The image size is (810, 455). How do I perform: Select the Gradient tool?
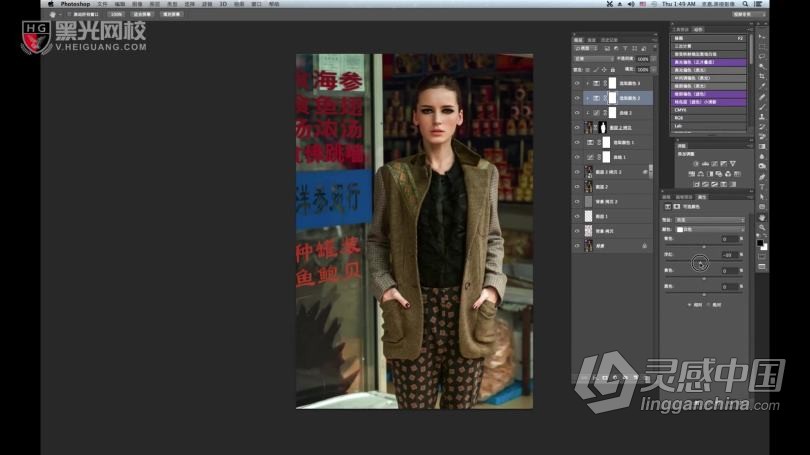[762, 146]
